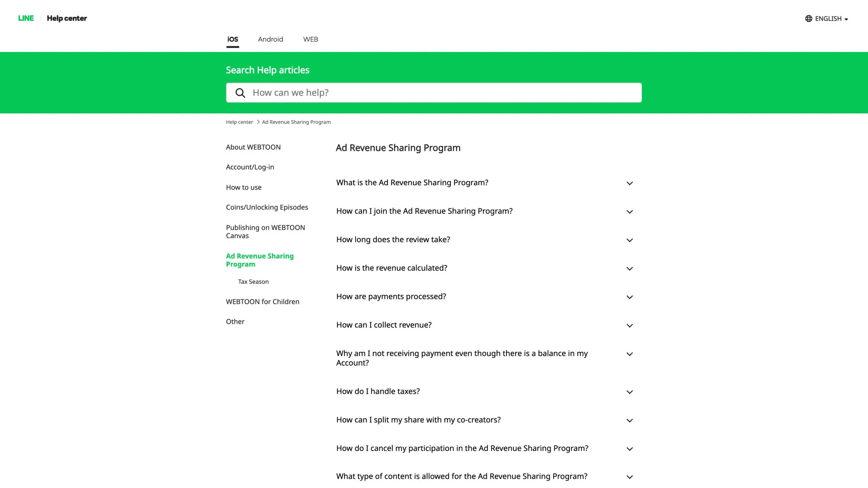Expand 'How can I collect revenue?'
This screenshot has height=488, width=868.
384,325
